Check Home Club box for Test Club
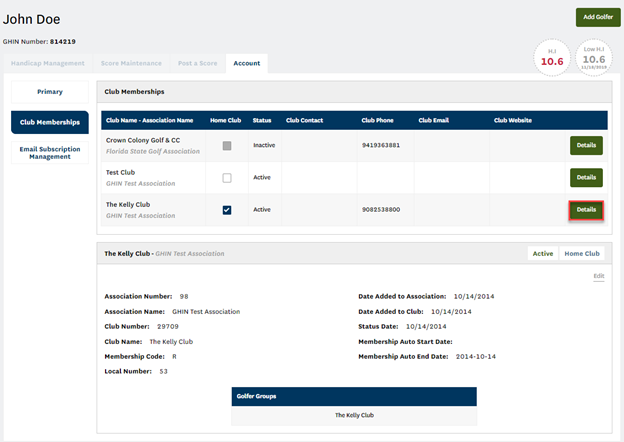The height and width of the screenshot is (442, 624). point(227,178)
